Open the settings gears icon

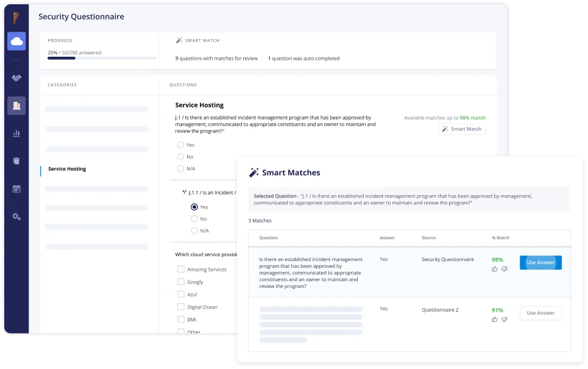point(16,217)
